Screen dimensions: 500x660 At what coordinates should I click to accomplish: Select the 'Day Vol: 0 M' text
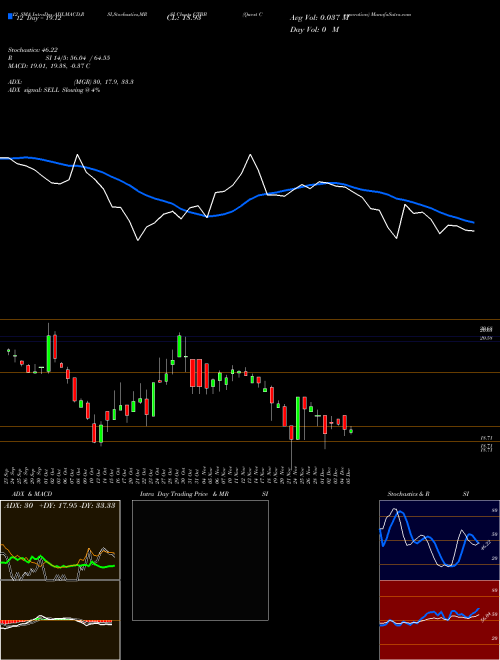(314, 30)
